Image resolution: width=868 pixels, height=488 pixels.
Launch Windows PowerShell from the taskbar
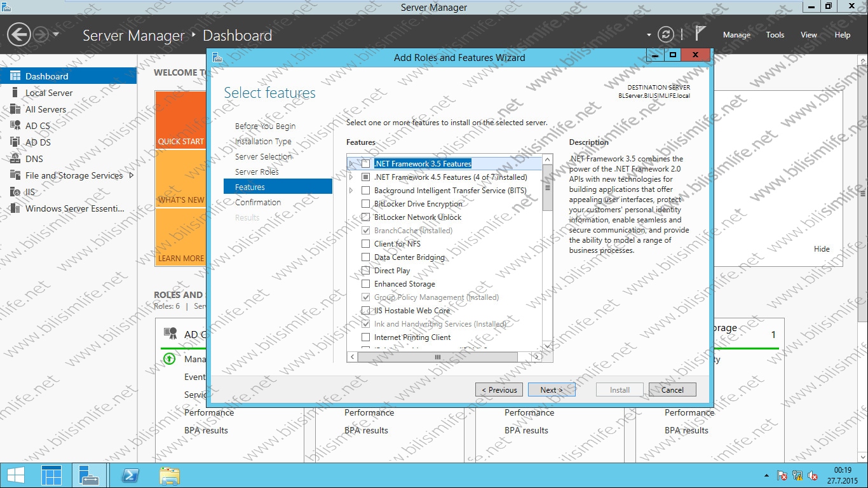point(130,475)
